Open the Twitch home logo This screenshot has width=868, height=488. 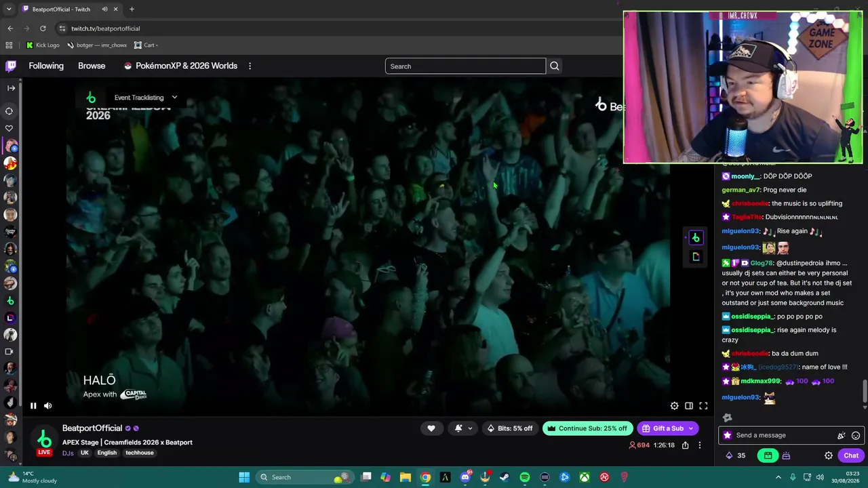click(x=11, y=66)
